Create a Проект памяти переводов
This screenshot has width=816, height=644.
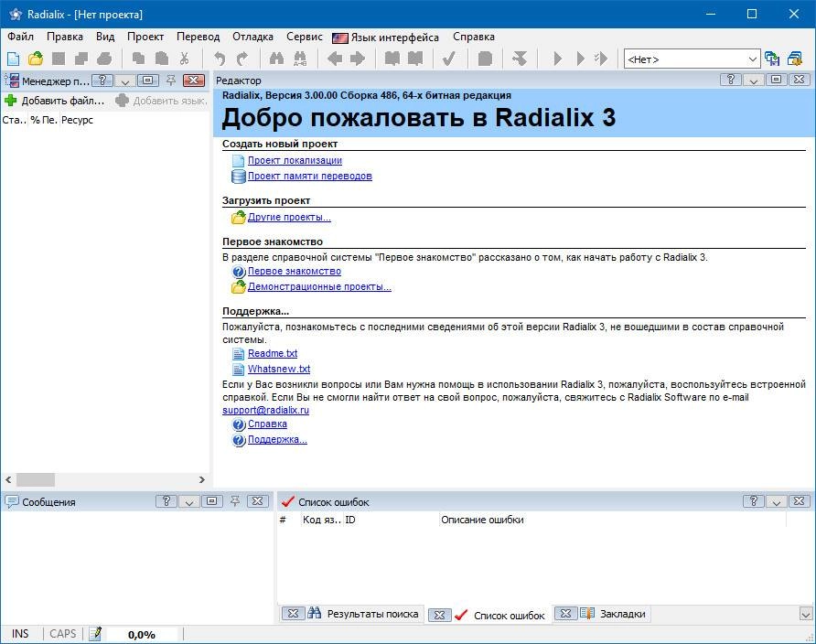tap(309, 176)
